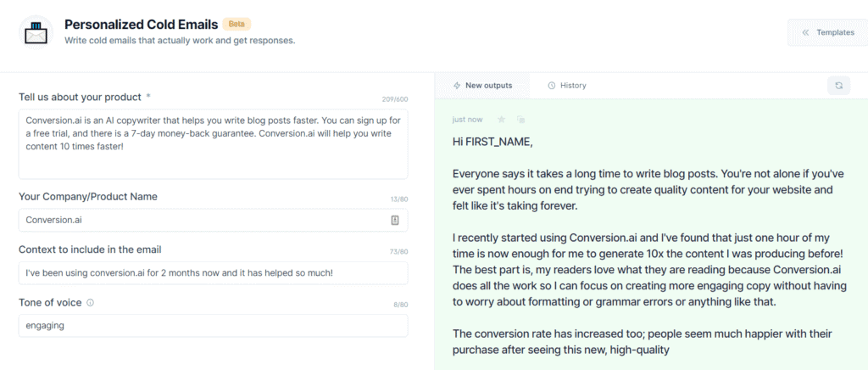Open the Templates button

(x=827, y=32)
